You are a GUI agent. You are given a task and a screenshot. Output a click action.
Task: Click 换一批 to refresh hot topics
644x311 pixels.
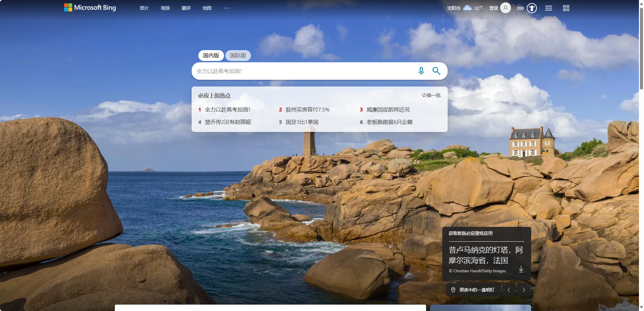click(431, 95)
